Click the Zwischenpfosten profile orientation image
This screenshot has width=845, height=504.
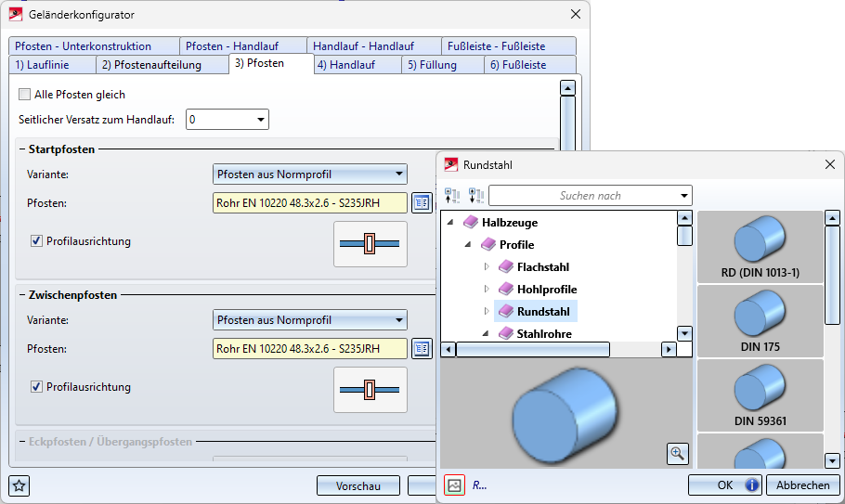pyautogui.click(x=370, y=390)
